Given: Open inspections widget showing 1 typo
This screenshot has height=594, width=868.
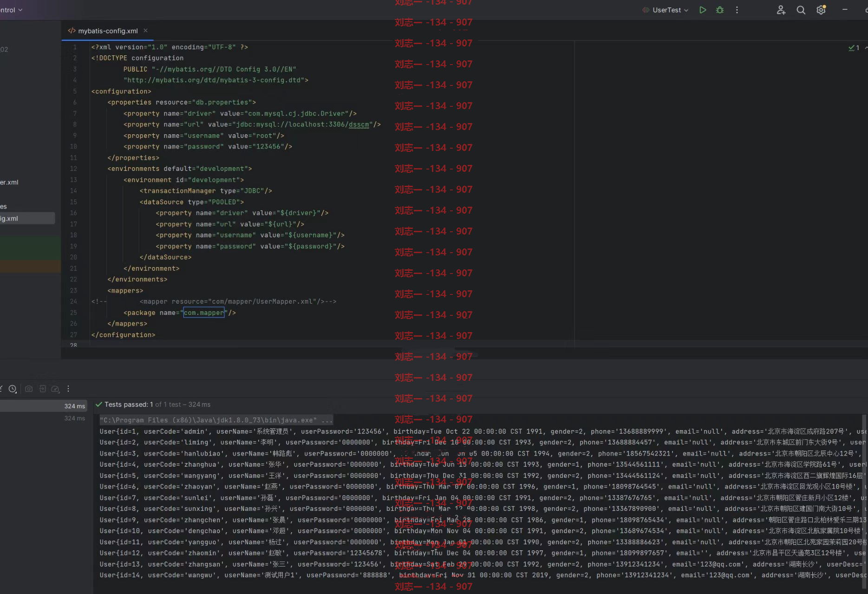Looking at the screenshot, I should (x=854, y=48).
